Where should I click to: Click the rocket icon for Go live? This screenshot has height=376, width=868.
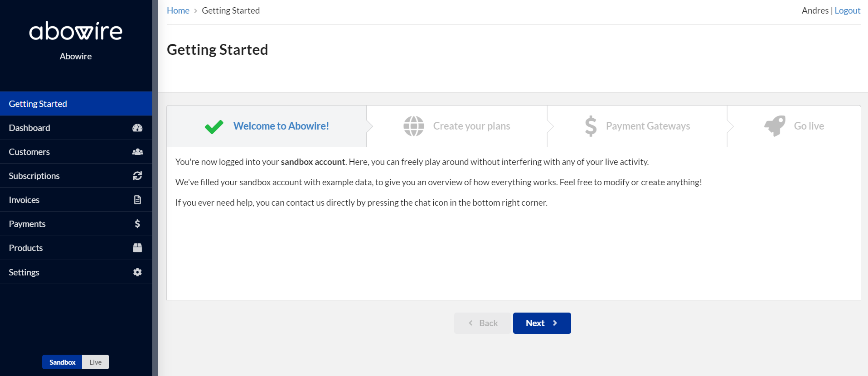[775, 125]
